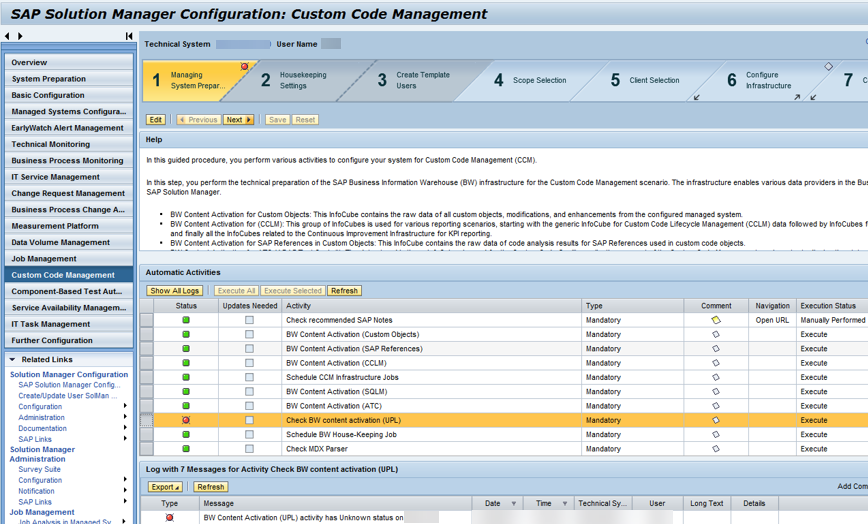
Task: Open comment icon for BW Content Activation (SAP References)
Action: point(716,349)
